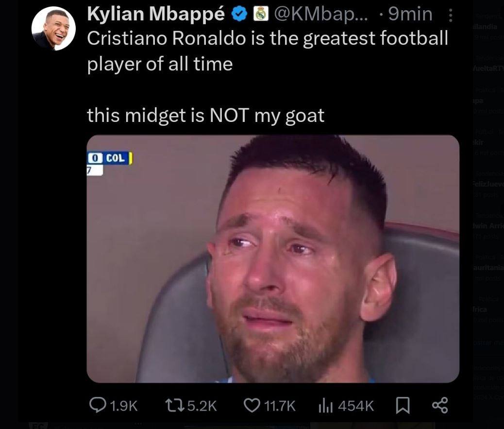Open the Kylian Mbappé display name link
This screenshot has width=504, height=429.
coord(155,15)
